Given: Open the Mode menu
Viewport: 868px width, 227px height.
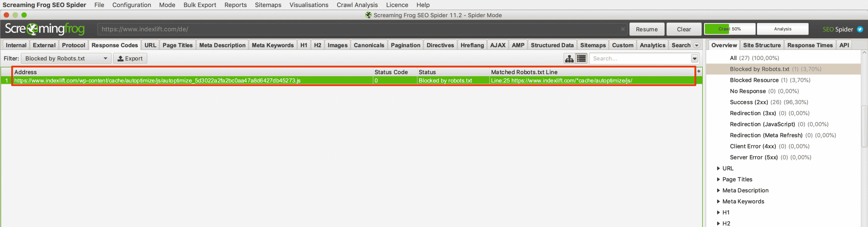Looking at the screenshot, I should pyautogui.click(x=167, y=5).
